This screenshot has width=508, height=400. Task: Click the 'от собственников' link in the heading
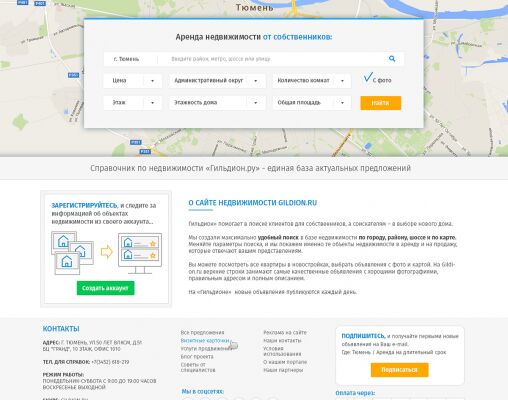pos(297,37)
